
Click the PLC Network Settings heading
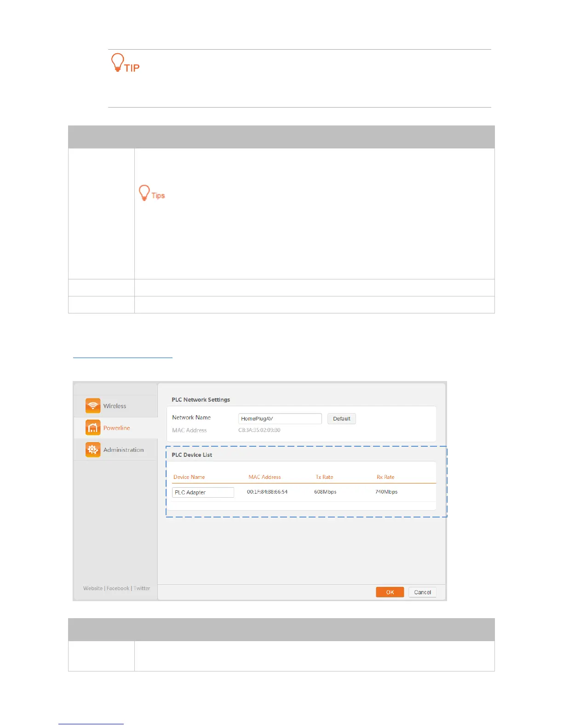pyautogui.click(x=201, y=400)
